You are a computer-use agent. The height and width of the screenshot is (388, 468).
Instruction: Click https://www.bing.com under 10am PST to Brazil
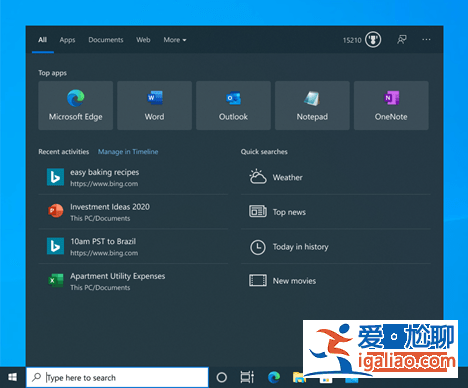point(104,253)
